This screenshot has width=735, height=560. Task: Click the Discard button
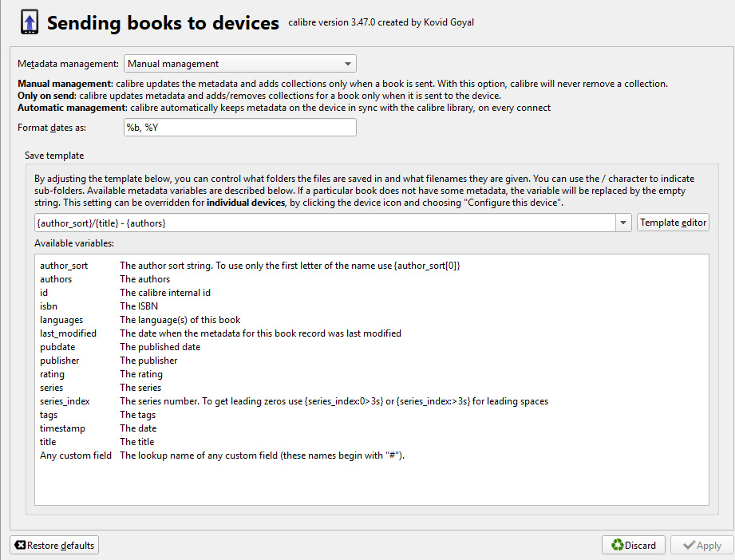tap(634, 546)
